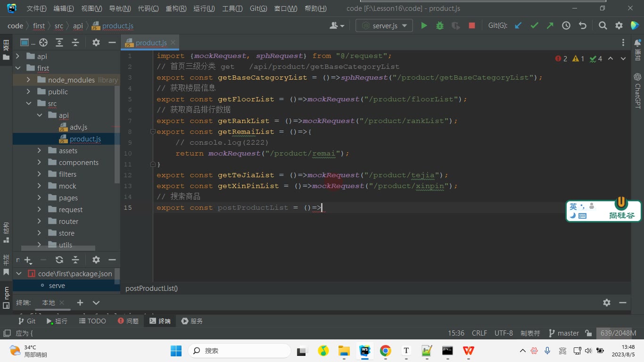Toggle the ChatGPT side panel
Screen dimensions: 644x362
coord(637,90)
